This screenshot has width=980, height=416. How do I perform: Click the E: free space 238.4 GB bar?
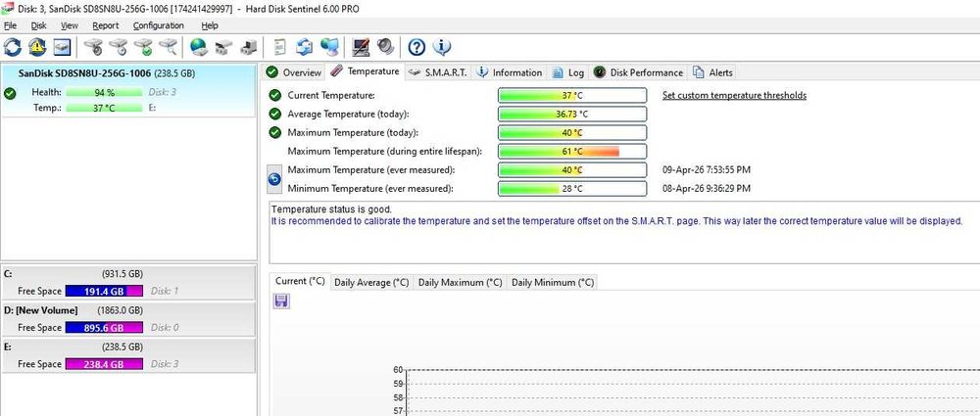105,364
